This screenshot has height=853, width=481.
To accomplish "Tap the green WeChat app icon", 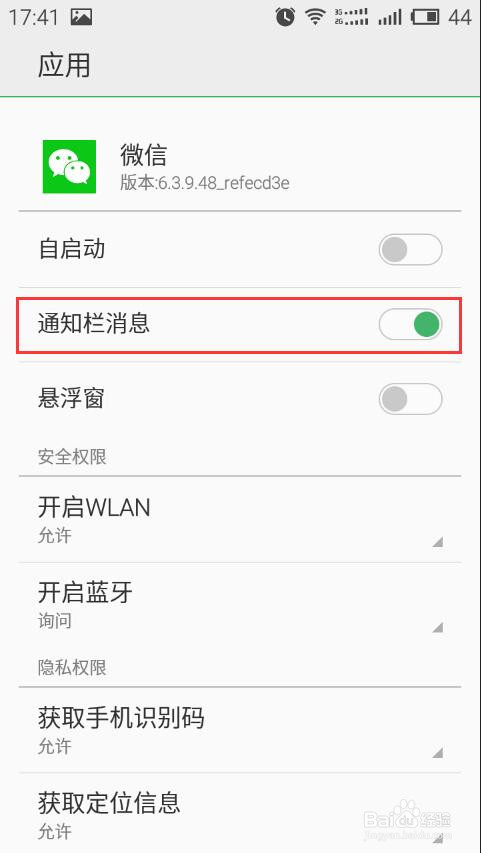I will coord(69,166).
